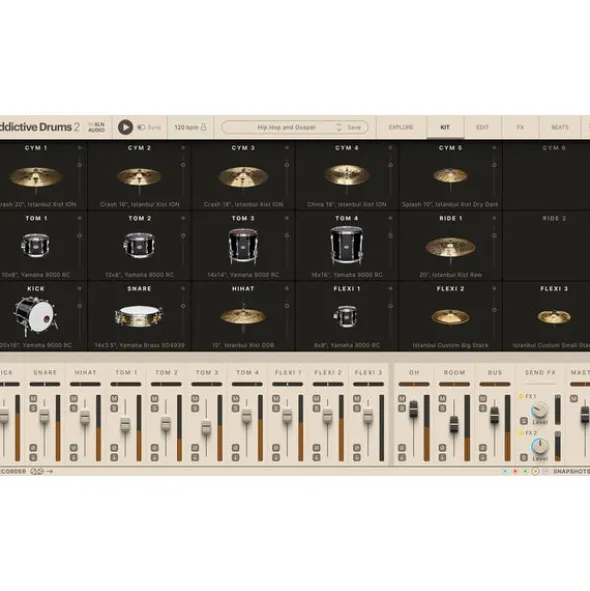The image size is (590, 591).
Task: Start playback with the play button
Action: pyautogui.click(x=125, y=127)
